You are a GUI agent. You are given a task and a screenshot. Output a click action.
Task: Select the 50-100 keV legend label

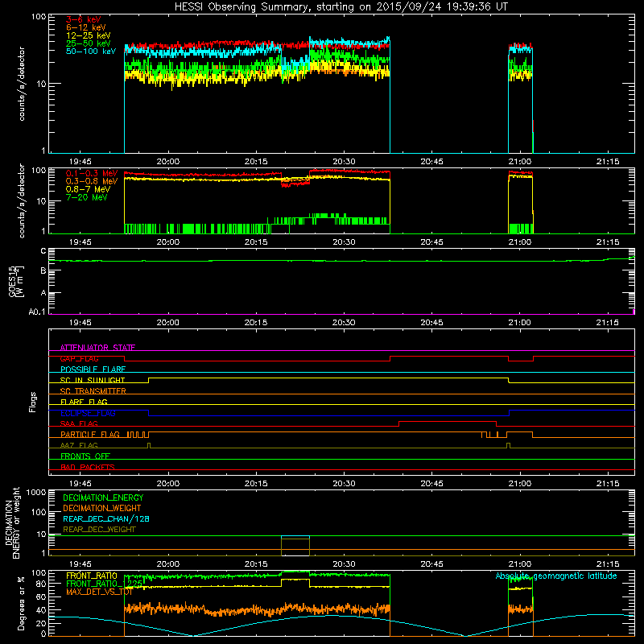pyautogui.click(x=90, y=52)
